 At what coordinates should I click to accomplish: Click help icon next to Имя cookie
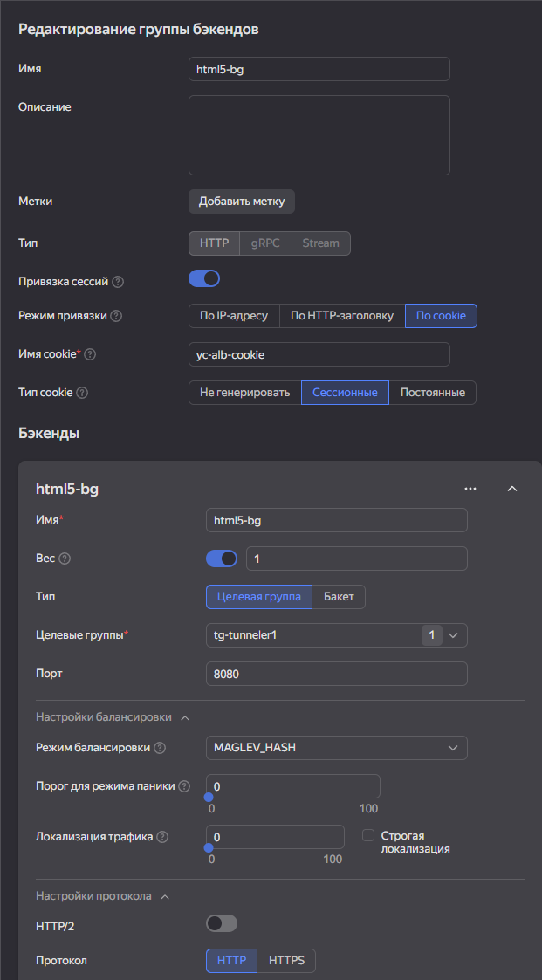tap(90, 354)
